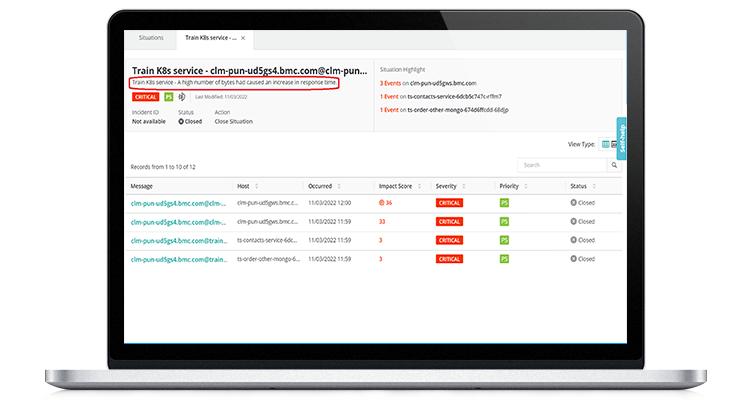
Task: Open the Self-help side tab
Action: [621, 139]
